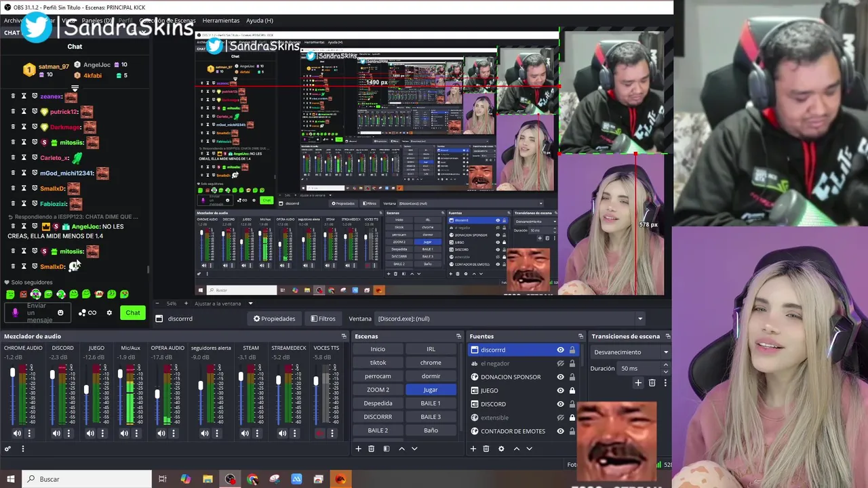Move selected scene up

click(x=401, y=449)
